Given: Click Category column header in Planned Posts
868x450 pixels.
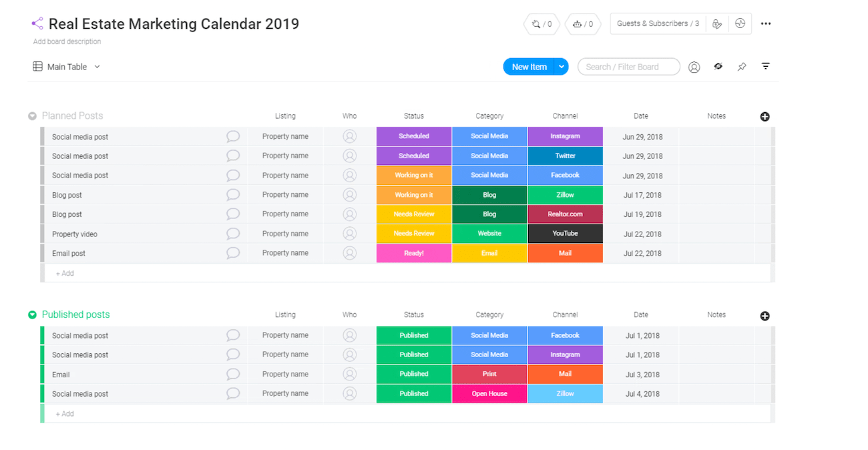Looking at the screenshot, I should (489, 116).
